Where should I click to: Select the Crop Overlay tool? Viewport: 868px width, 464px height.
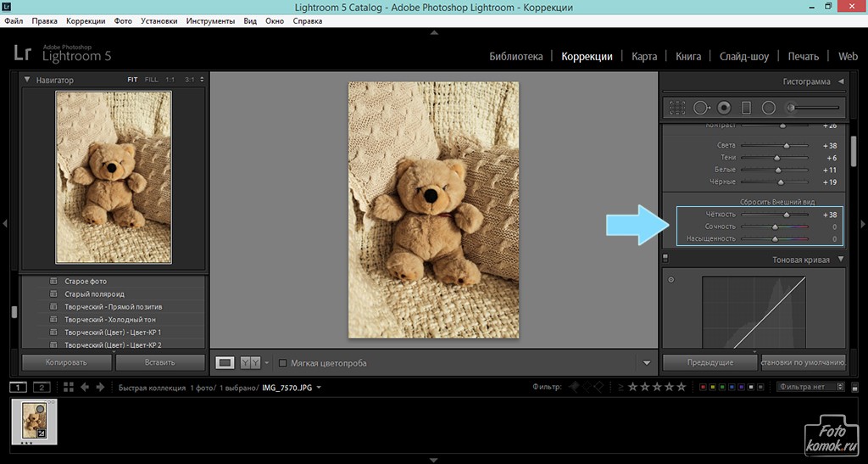click(677, 108)
